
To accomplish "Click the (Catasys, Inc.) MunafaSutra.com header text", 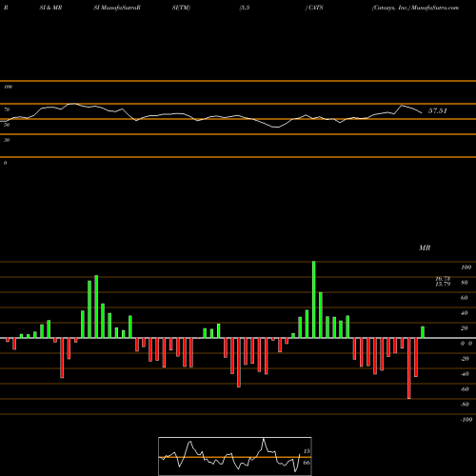I will click(x=415, y=8).
